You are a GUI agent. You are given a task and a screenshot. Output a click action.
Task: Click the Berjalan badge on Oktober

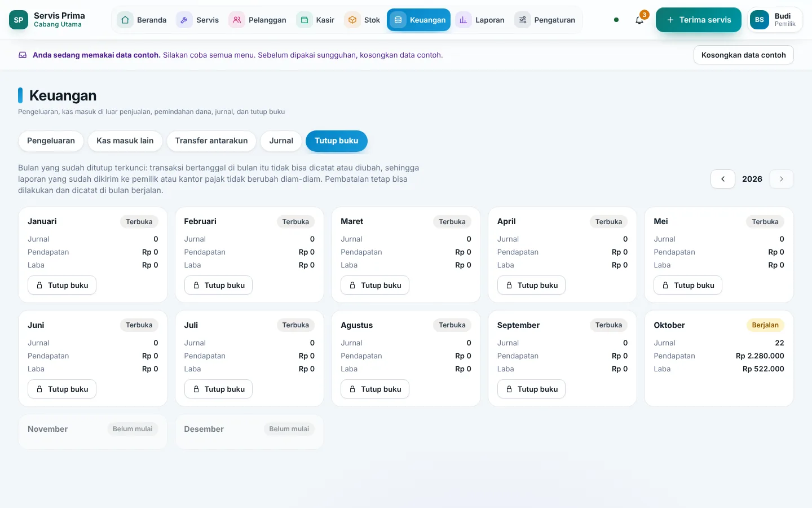tap(765, 325)
